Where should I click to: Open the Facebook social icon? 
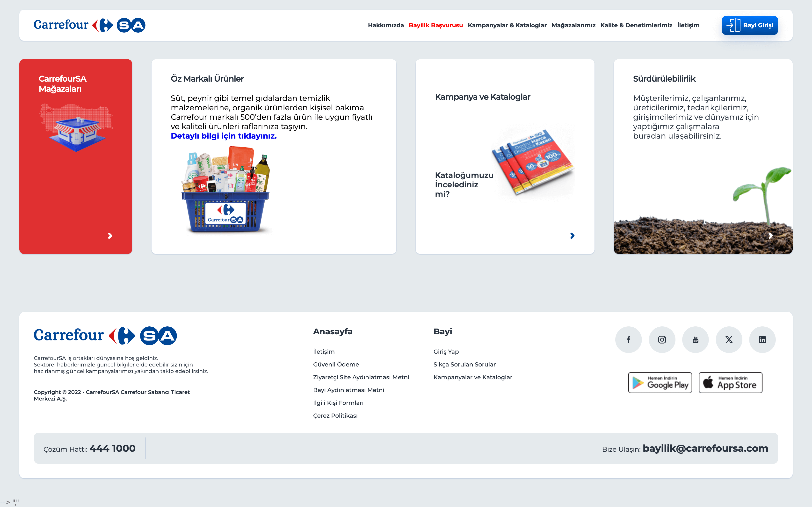(x=629, y=340)
